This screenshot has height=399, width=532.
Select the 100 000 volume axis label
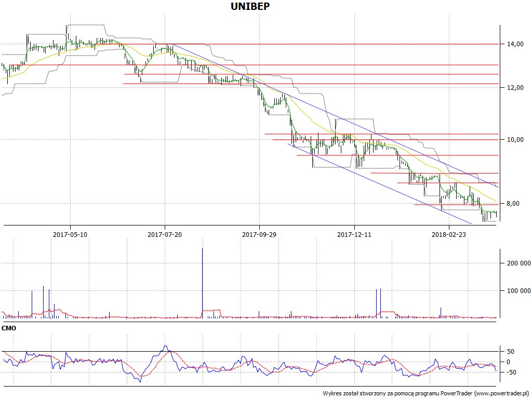pos(519,291)
